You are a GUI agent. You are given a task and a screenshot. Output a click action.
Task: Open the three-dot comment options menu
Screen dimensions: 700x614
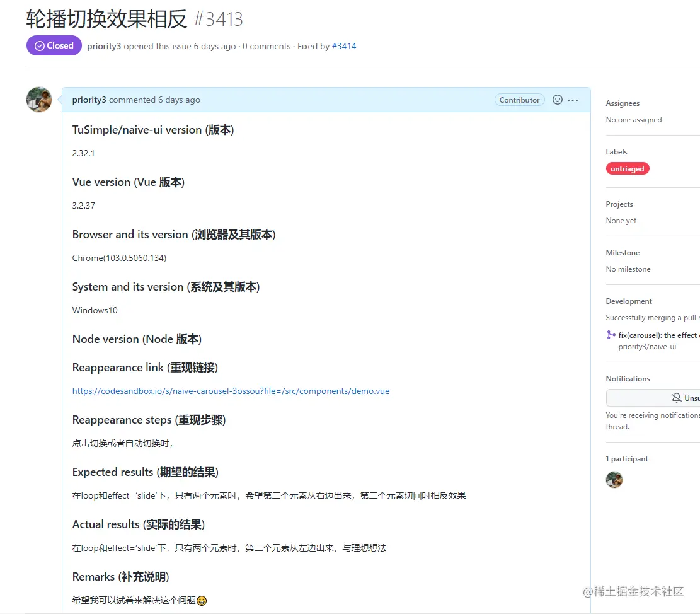tap(573, 100)
